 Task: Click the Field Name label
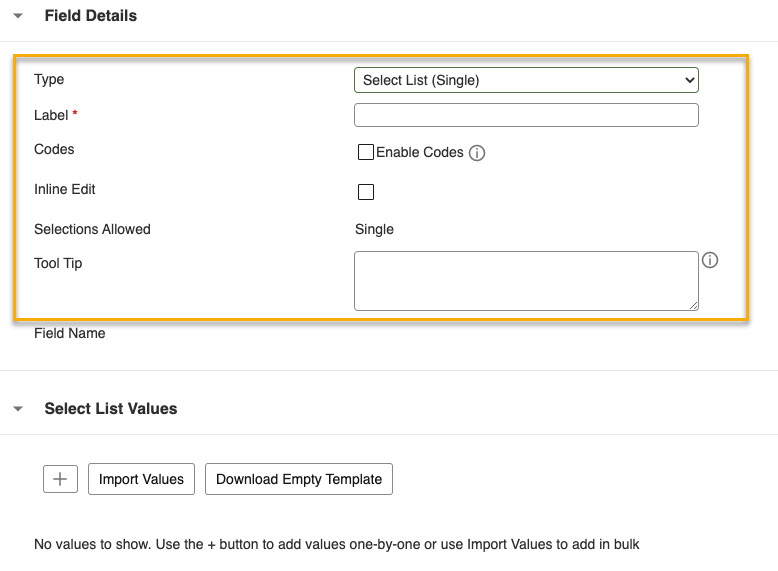[69, 333]
